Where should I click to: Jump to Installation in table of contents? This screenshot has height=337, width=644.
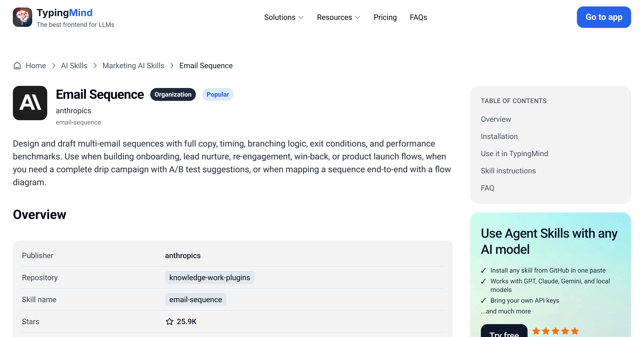point(499,136)
